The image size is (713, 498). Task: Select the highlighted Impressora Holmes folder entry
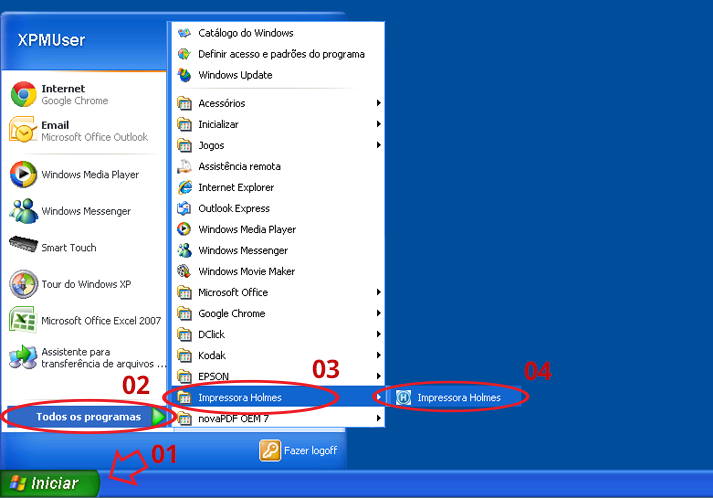[279, 397]
